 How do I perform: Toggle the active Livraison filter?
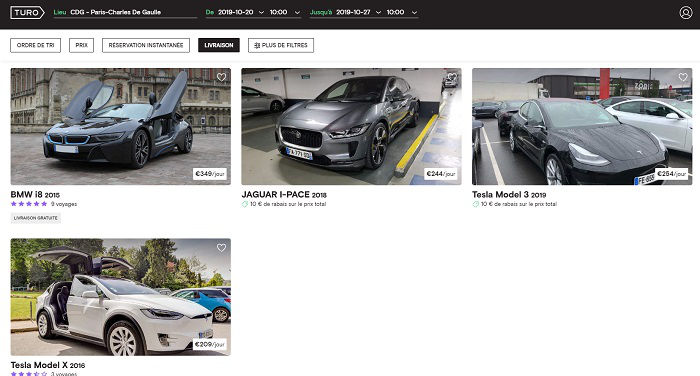(219, 45)
